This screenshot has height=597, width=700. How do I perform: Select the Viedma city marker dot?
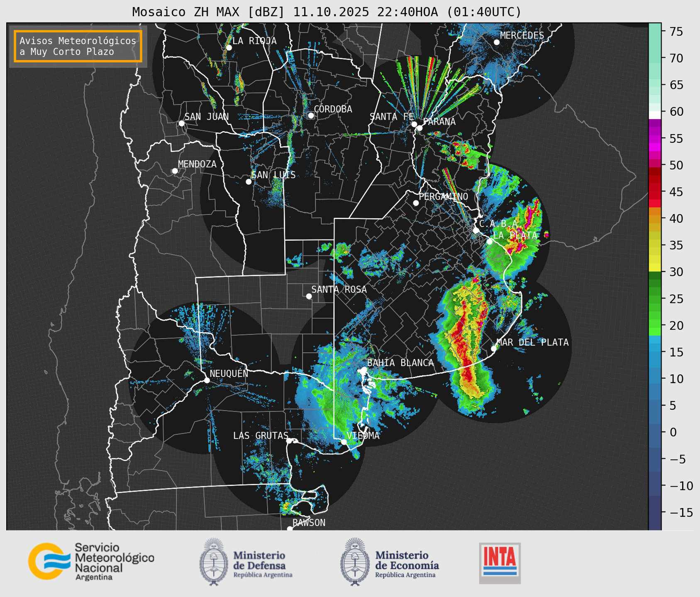pyautogui.click(x=344, y=442)
